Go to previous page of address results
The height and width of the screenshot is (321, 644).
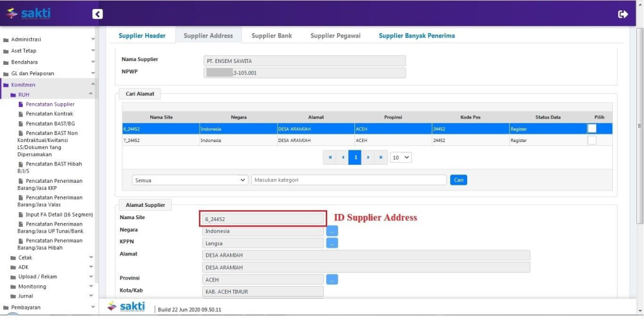coord(342,158)
